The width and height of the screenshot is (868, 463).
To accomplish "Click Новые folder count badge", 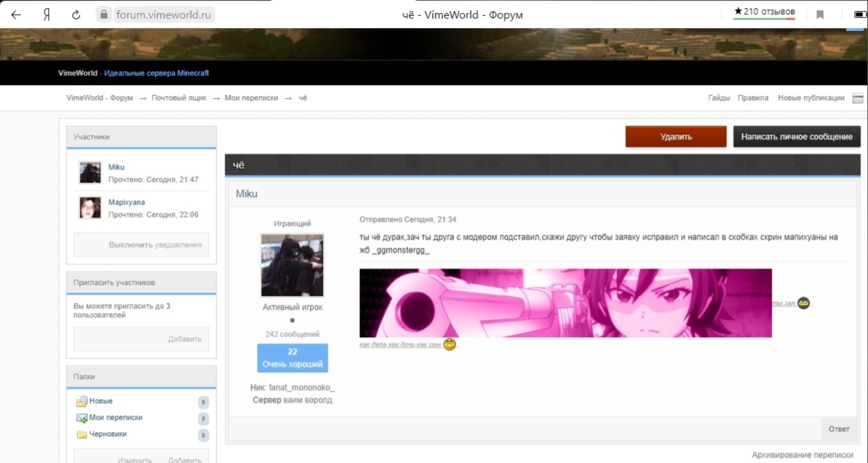I will point(203,402).
